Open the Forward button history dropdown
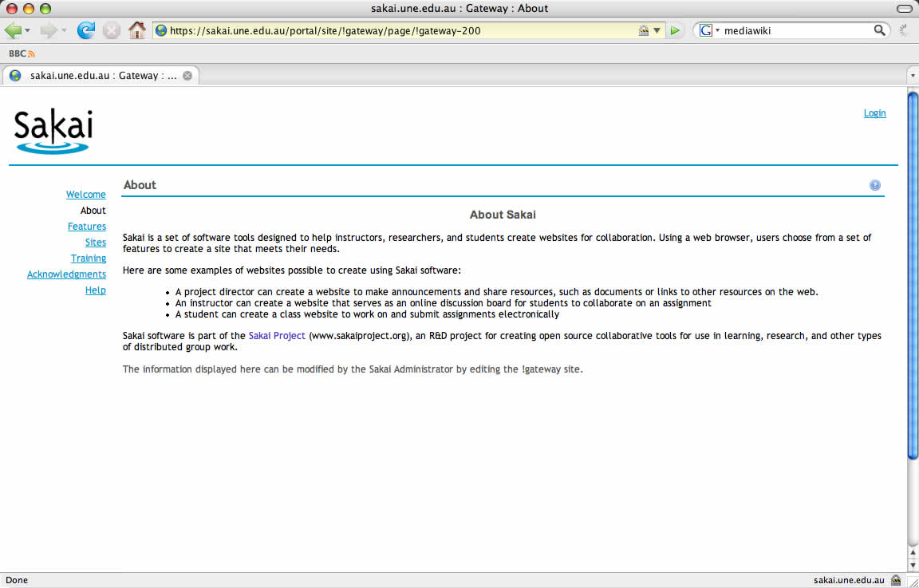The image size is (919, 588). pos(64,30)
